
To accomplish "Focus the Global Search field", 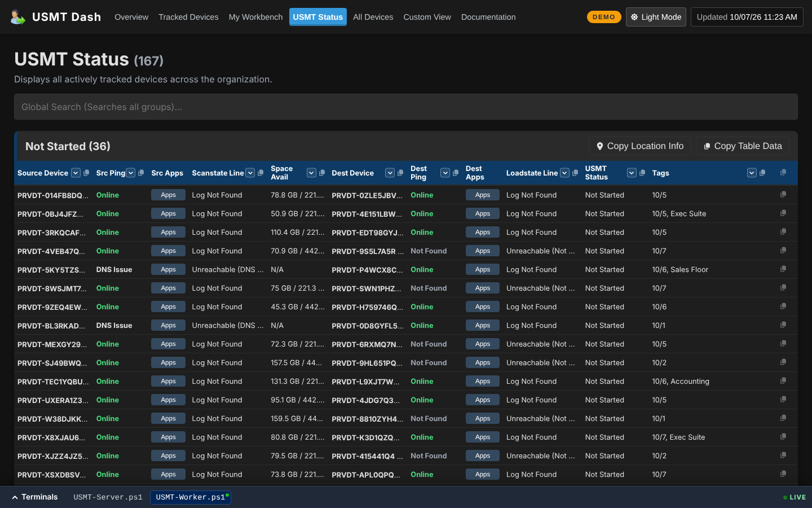I will pyautogui.click(x=406, y=107).
